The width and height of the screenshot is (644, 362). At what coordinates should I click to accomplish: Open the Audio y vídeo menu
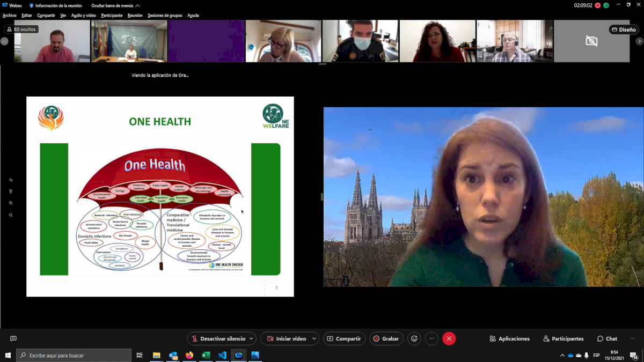coord(83,16)
